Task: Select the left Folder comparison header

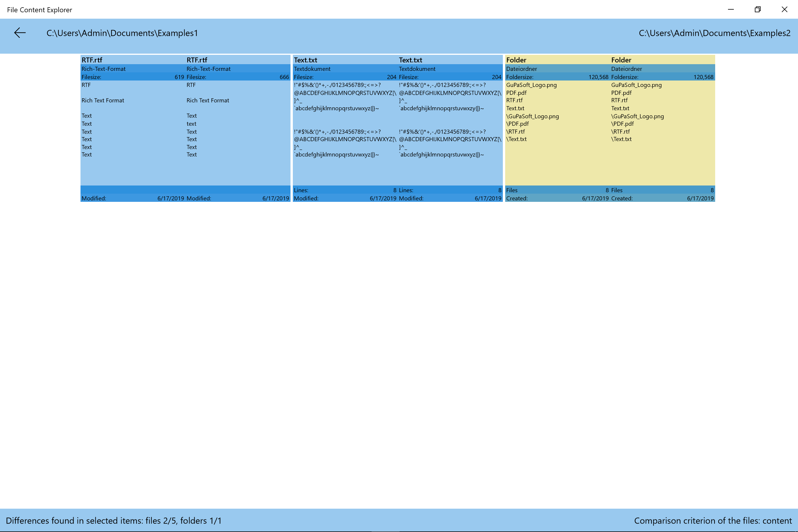Action: tap(516, 60)
